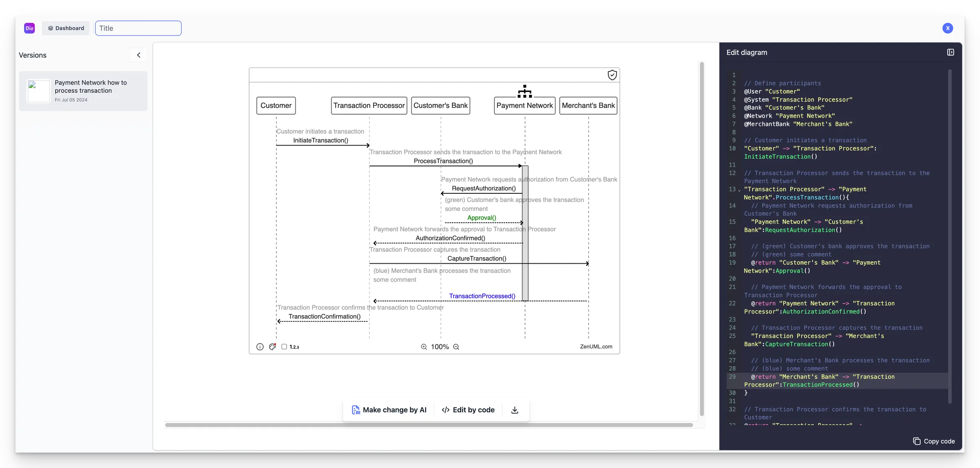Zoom in on the diagram
Screen dimensions: 980x468
(x=424, y=347)
